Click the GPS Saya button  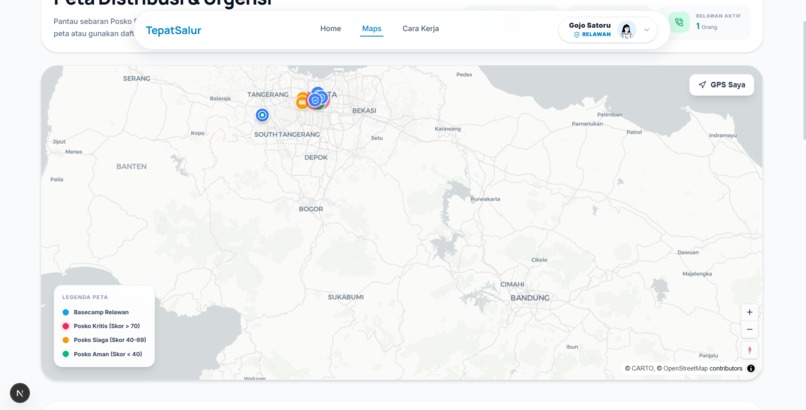coord(722,85)
